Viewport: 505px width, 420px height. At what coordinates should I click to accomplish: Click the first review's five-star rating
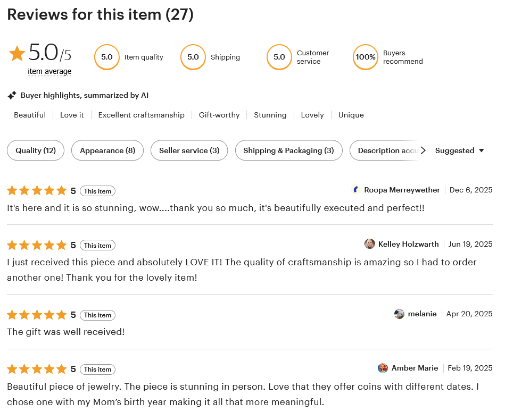pyautogui.click(x=37, y=191)
